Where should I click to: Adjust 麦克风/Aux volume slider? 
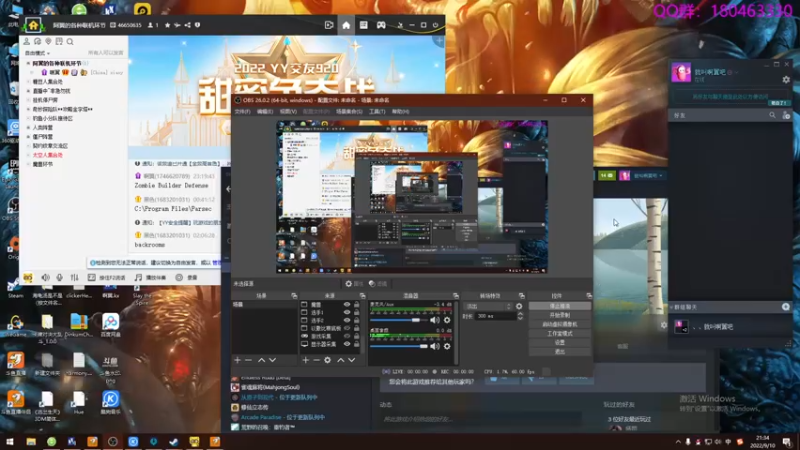click(399, 320)
